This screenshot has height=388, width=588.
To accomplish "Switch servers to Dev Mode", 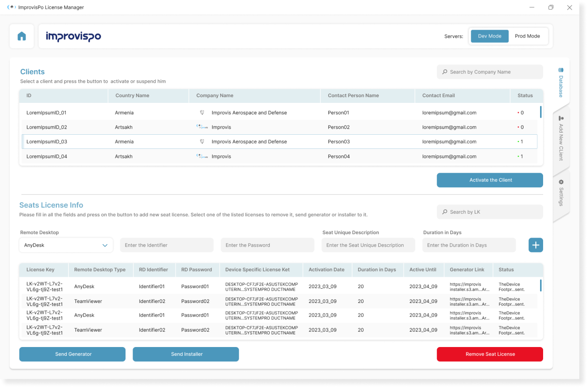I will click(489, 36).
